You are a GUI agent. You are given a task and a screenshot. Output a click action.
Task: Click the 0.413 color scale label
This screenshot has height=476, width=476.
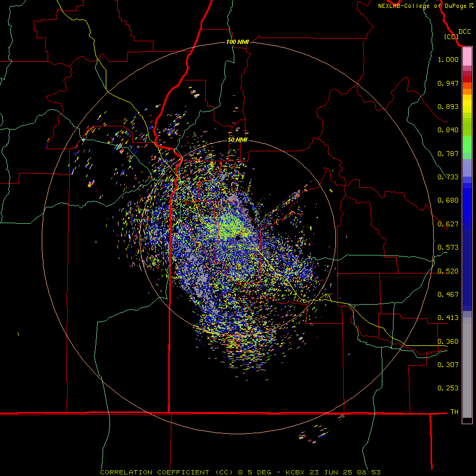click(x=448, y=318)
